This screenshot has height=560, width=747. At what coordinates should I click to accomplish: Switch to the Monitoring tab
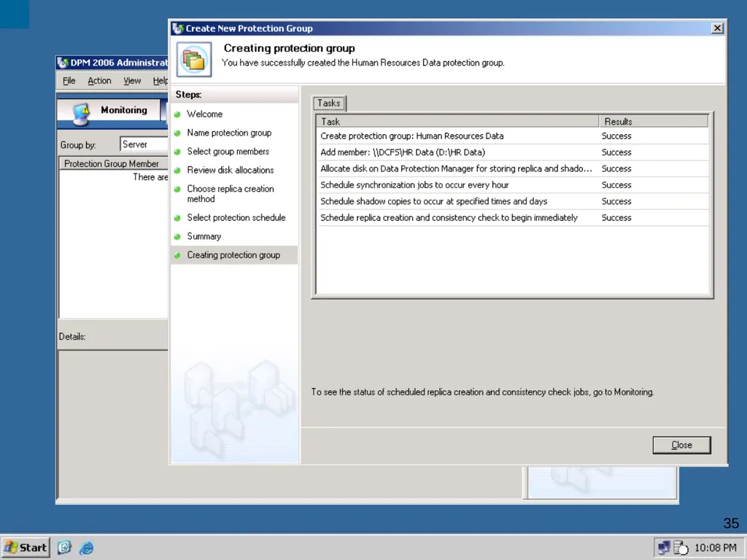pos(111,111)
